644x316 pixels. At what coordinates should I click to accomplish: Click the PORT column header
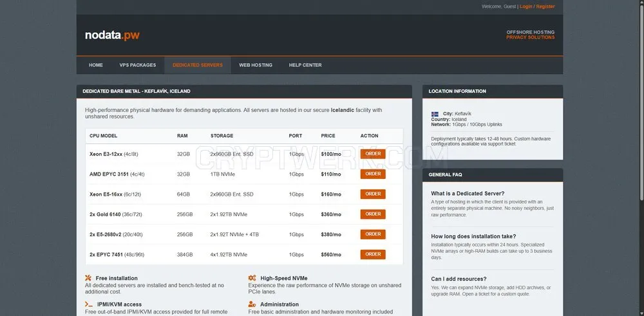[x=296, y=136]
